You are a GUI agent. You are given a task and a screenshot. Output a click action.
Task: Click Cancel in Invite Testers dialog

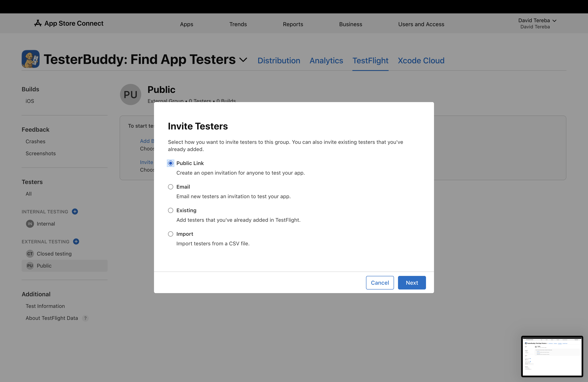(380, 283)
